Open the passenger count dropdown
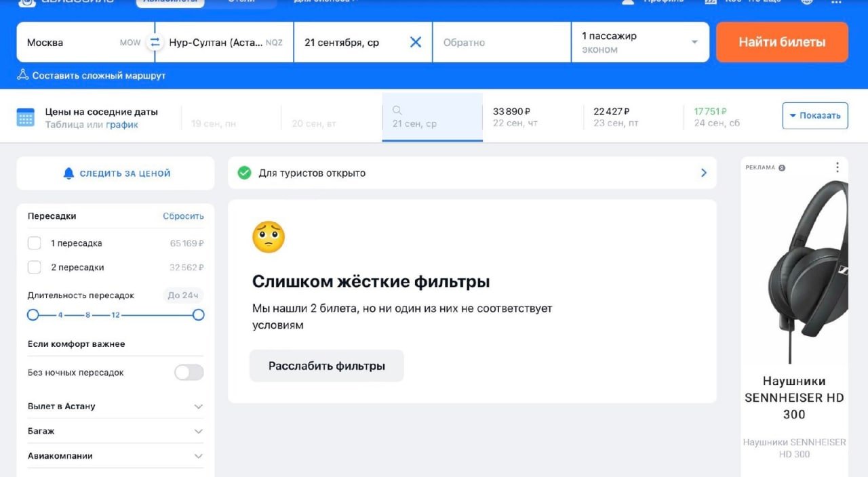The image size is (868, 477). (640, 42)
